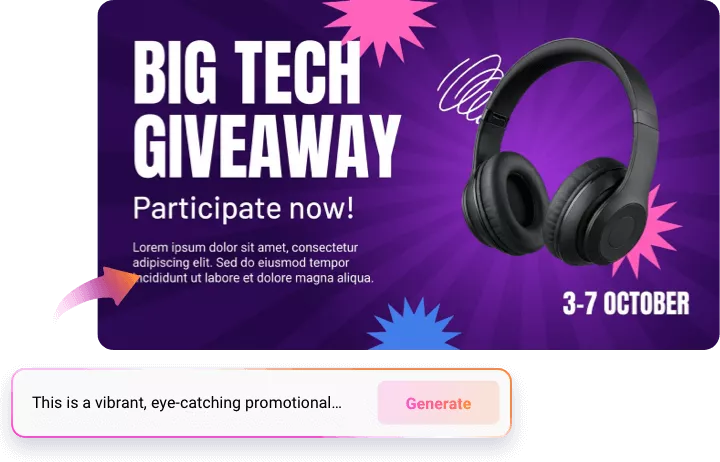Click the word GIVEAWAY in the title

[x=267, y=146]
